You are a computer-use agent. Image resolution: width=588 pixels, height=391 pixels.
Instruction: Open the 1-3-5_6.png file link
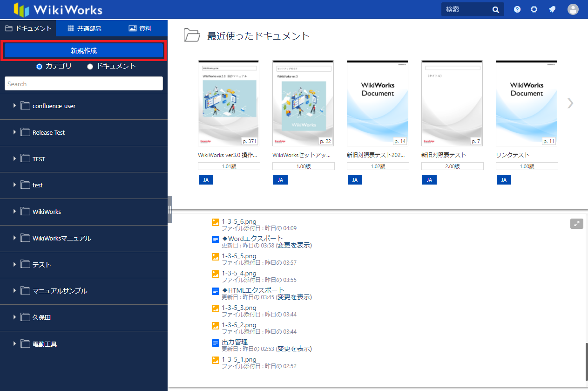(239, 221)
